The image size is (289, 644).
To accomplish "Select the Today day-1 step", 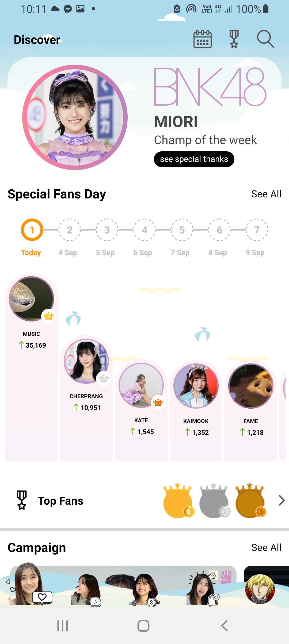I will pos(32,230).
